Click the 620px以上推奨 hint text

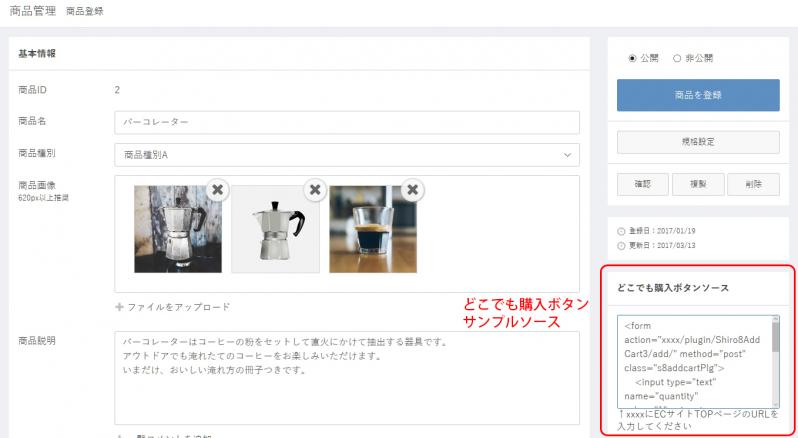pyautogui.click(x=43, y=198)
